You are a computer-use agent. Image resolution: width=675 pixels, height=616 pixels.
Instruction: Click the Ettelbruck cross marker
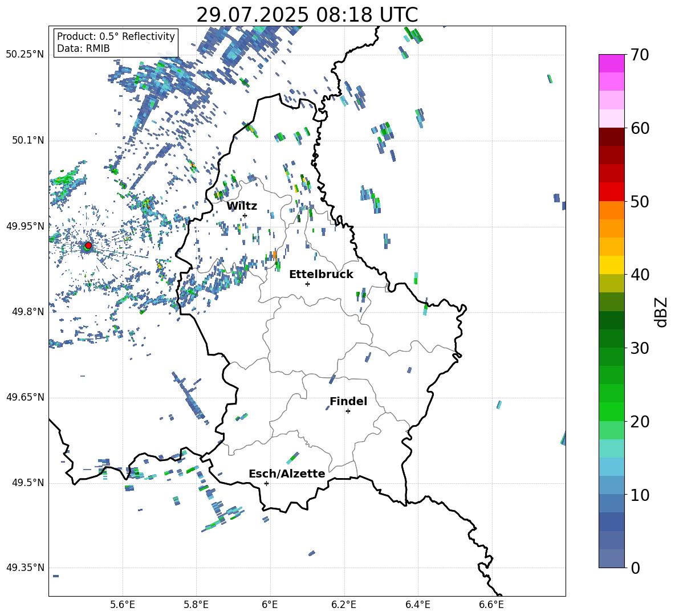pos(307,284)
